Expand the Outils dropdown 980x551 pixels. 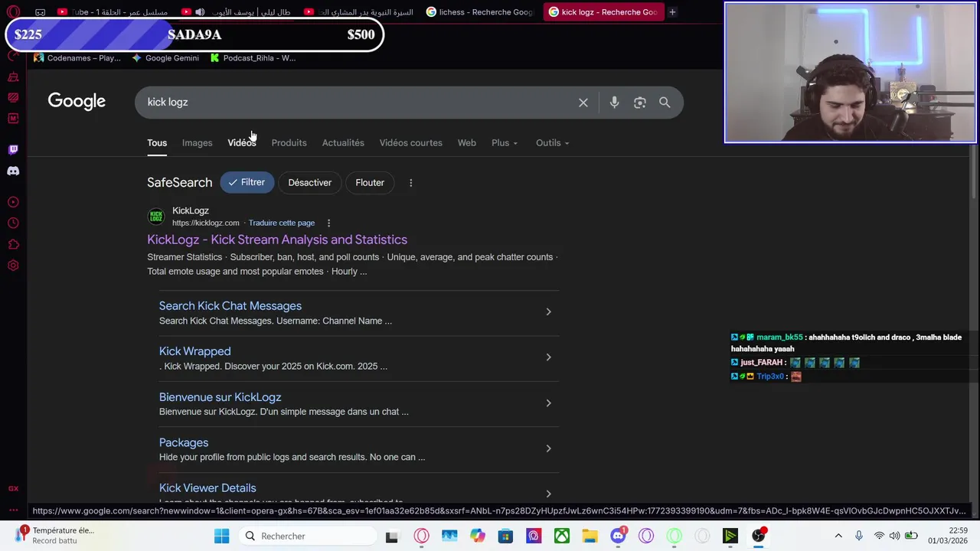552,143
